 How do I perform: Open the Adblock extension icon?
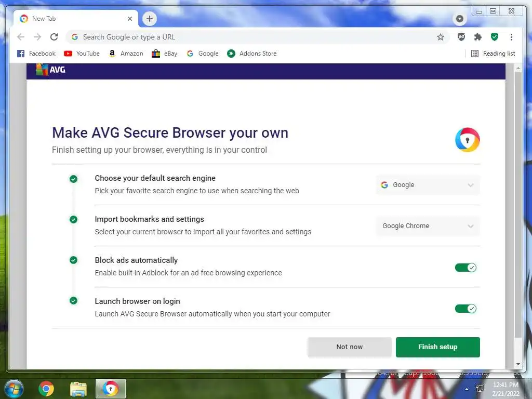(461, 37)
